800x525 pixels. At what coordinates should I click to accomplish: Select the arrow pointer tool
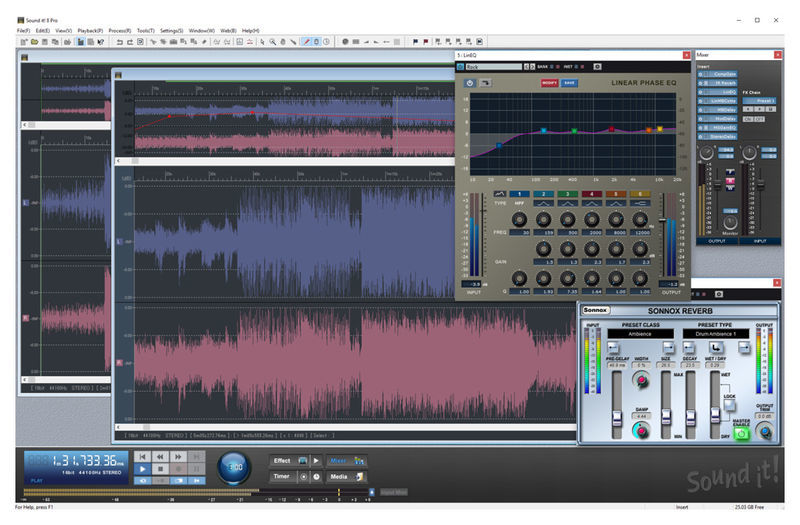tap(263, 42)
